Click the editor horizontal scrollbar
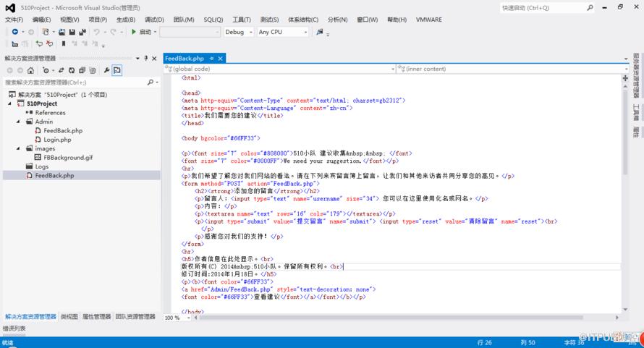The image size is (644, 348). pyautogui.click(x=391, y=318)
